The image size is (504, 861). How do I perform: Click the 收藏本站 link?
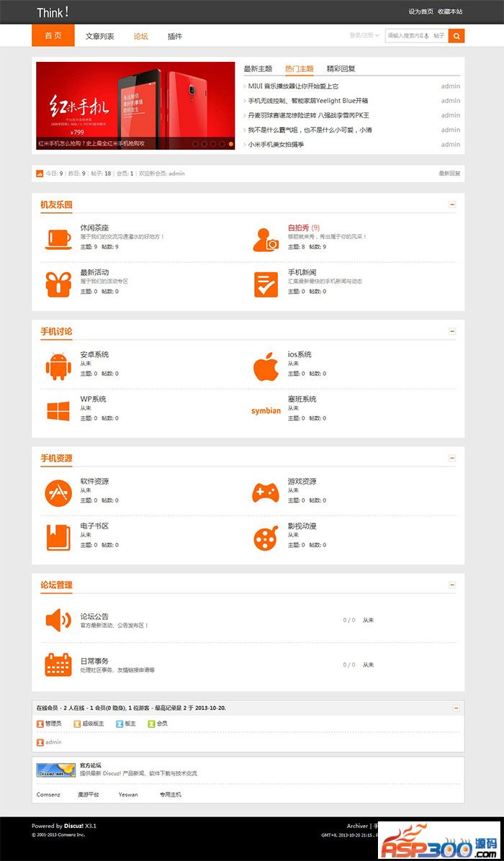pyautogui.click(x=450, y=12)
